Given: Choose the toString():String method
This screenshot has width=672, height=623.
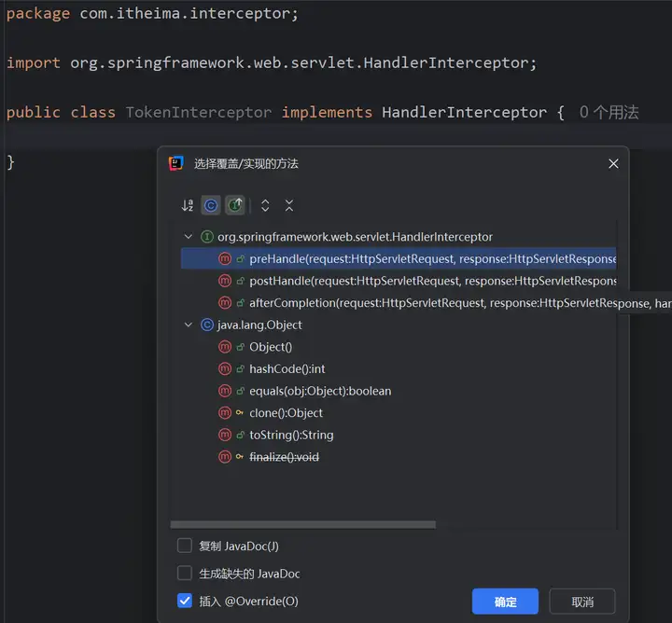Looking at the screenshot, I should click(x=291, y=435).
